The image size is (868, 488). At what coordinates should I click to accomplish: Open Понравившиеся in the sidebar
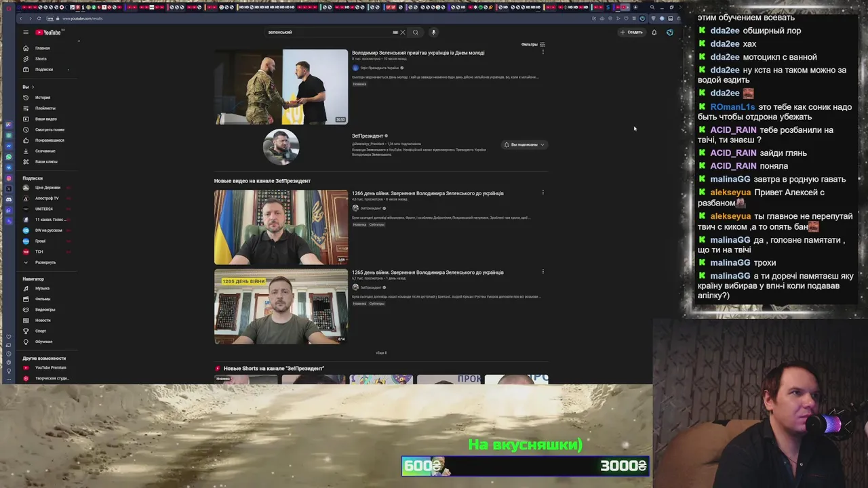(x=50, y=140)
